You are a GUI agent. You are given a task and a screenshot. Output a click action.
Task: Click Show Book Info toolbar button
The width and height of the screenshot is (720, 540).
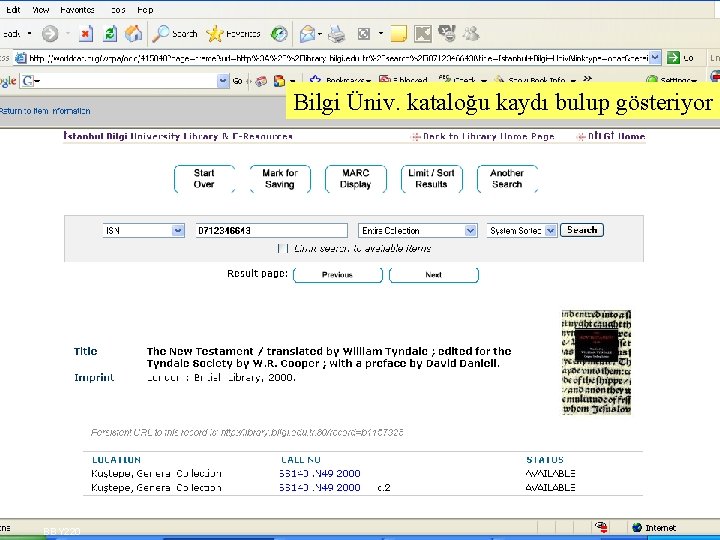point(535,80)
